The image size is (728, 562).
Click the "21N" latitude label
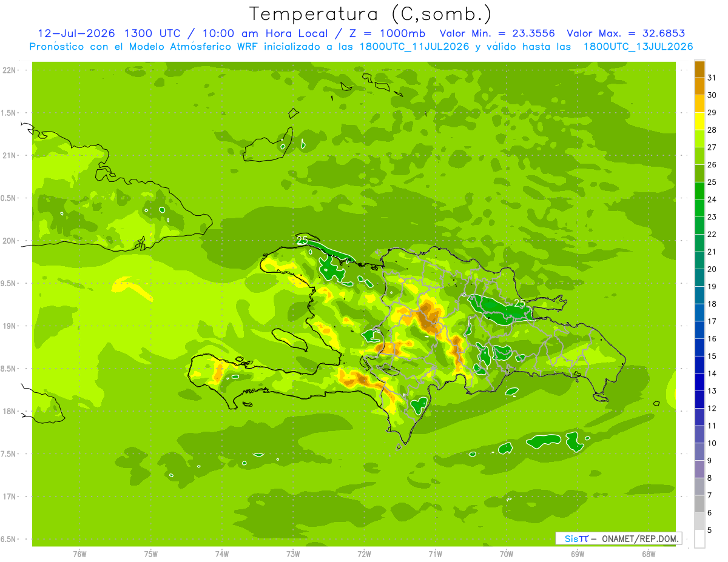pyautogui.click(x=10, y=155)
